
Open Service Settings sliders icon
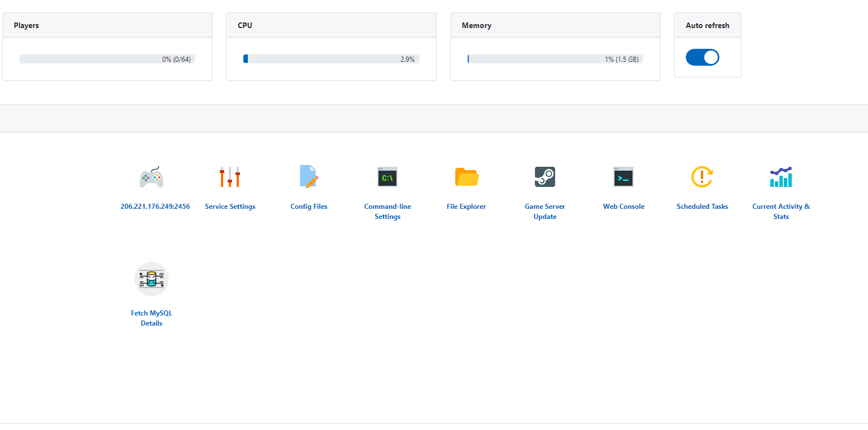point(230,177)
